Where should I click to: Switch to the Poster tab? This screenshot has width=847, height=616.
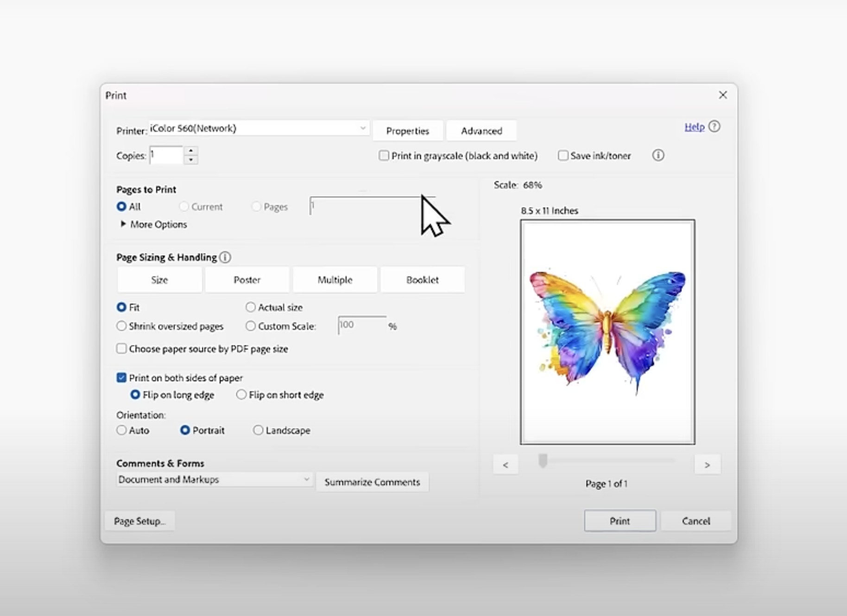(247, 280)
